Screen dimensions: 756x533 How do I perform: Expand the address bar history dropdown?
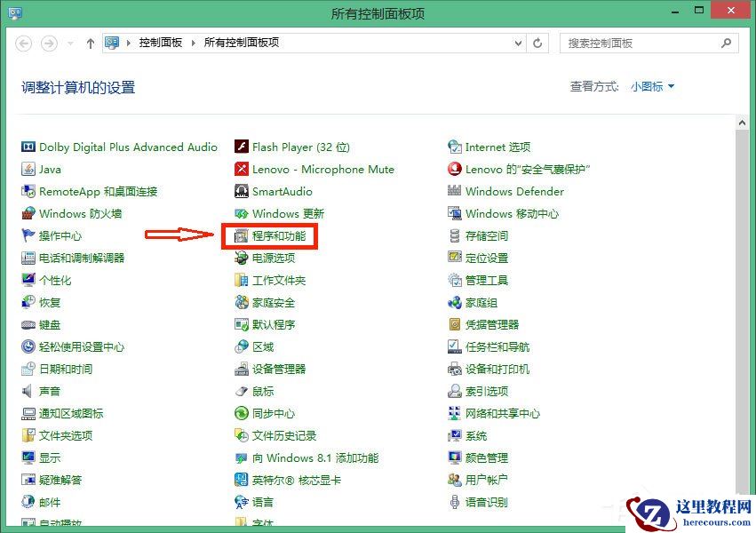tap(516, 42)
